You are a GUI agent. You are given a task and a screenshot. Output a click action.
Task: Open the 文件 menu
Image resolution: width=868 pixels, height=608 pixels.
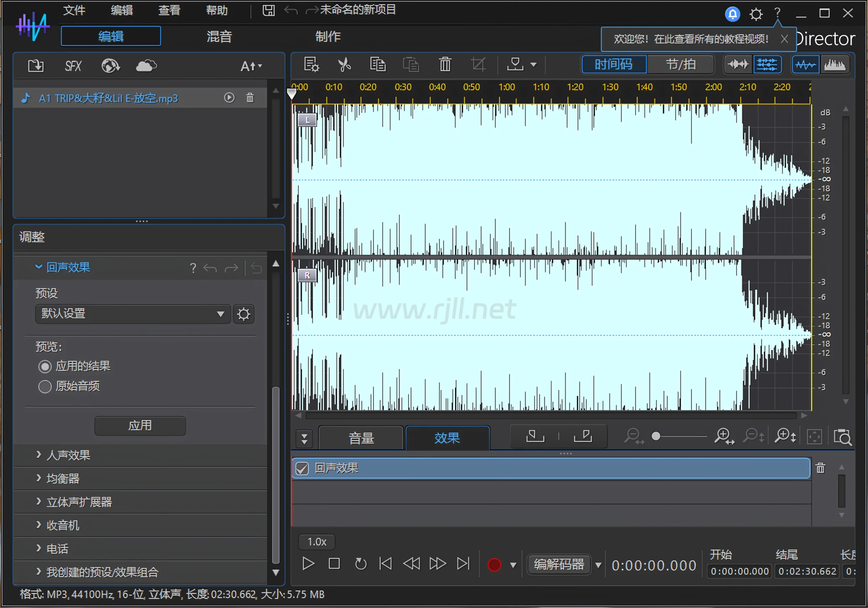coord(74,10)
